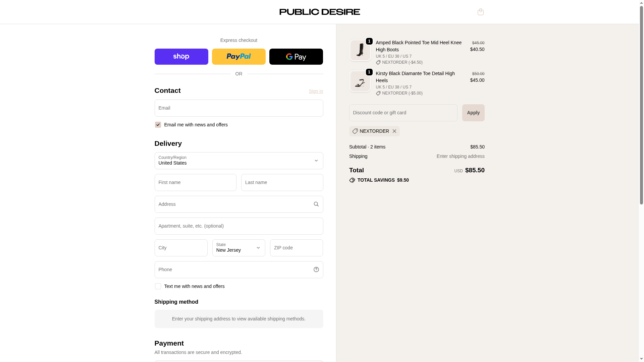Viewport: 644px width, 362px height.
Task: Open the shopping bag cart icon
Action: click(x=480, y=12)
